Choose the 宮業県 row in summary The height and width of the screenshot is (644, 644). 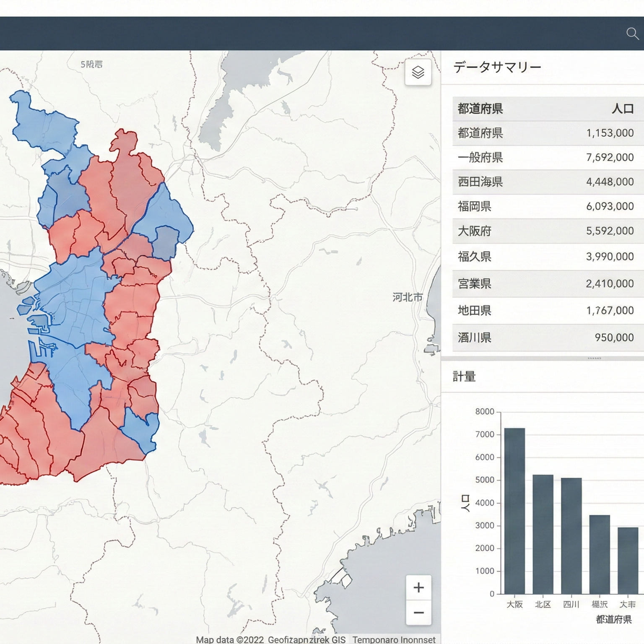(545, 284)
